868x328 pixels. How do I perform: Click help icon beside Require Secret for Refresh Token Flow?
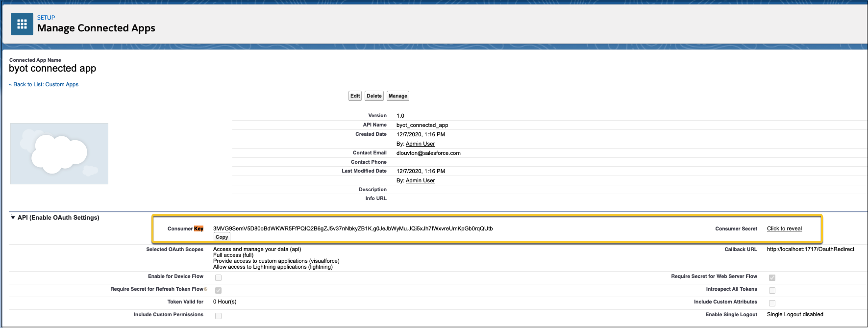tap(206, 289)
